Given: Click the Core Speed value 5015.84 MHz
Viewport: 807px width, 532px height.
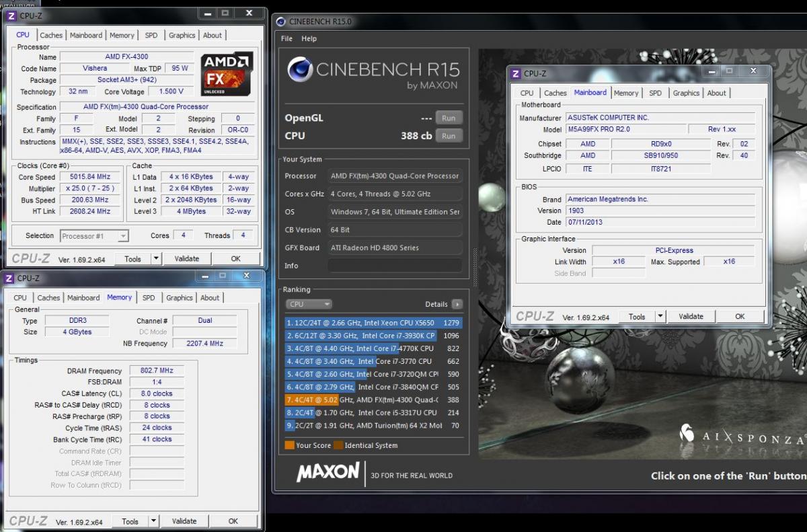Looking at the screenshot, I should pyautogui.click(x=91, y=177).
